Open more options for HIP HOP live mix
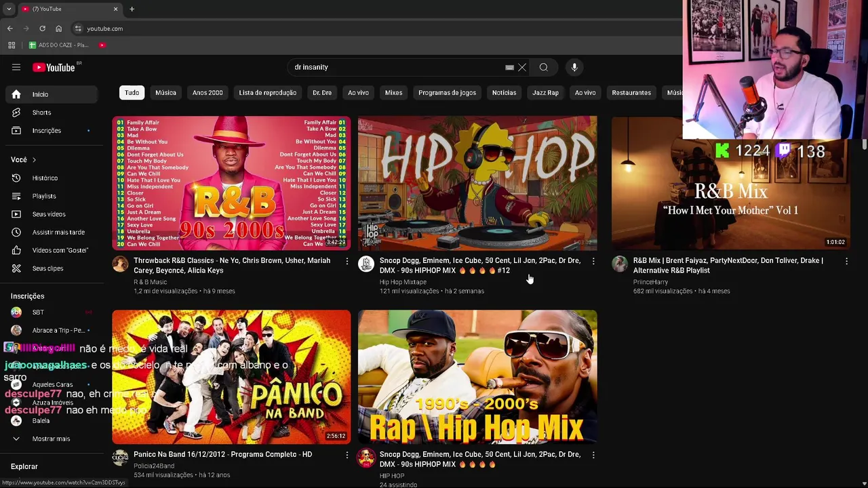 [593, 455]
